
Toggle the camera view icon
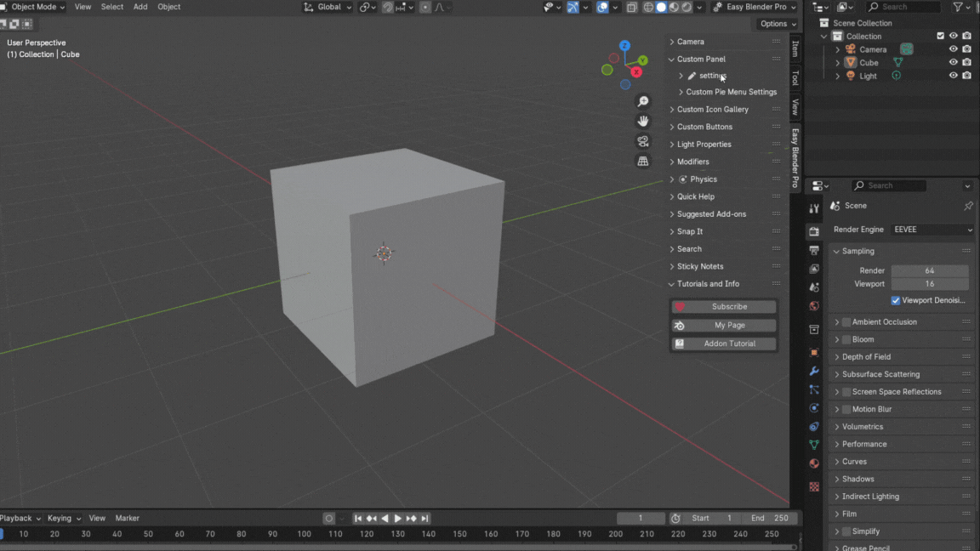[x=643, y=141]
